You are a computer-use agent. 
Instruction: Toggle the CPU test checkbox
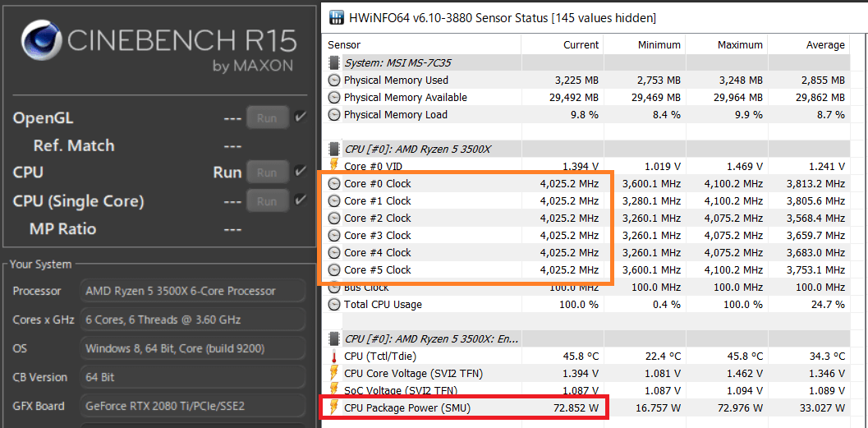(x=301, y=171)
